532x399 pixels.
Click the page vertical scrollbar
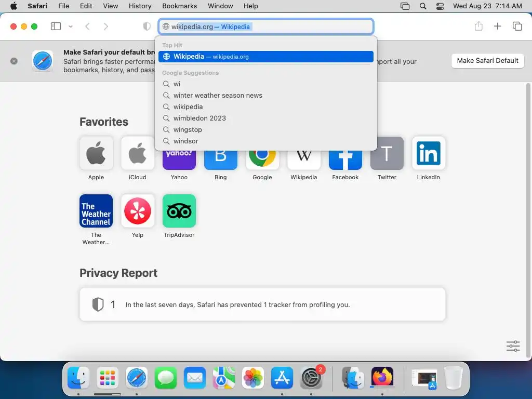pyautogui.click(x=528, y=220)
